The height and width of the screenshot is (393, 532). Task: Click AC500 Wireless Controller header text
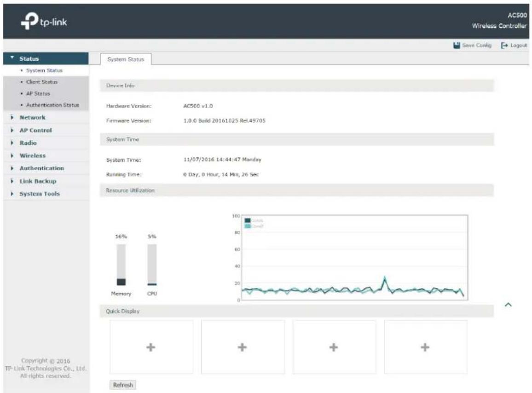[x=499, y=20]
